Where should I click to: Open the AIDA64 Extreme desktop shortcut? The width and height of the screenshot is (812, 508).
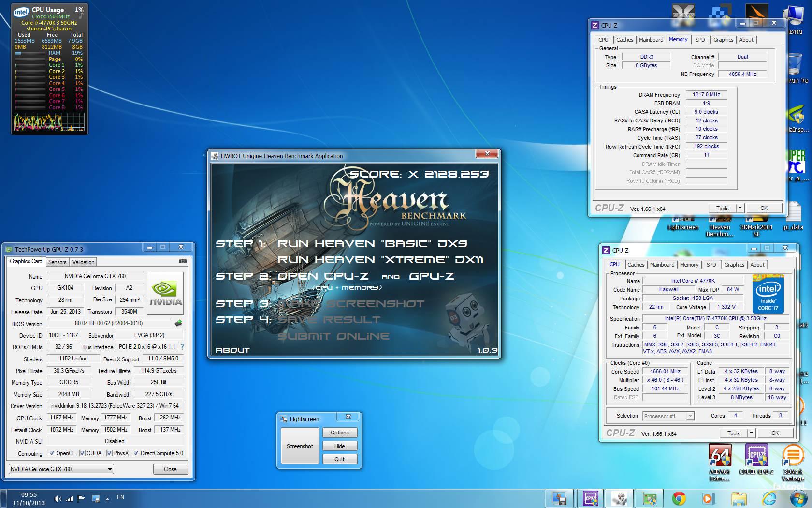pyautogui.click(x=720, y=462)
